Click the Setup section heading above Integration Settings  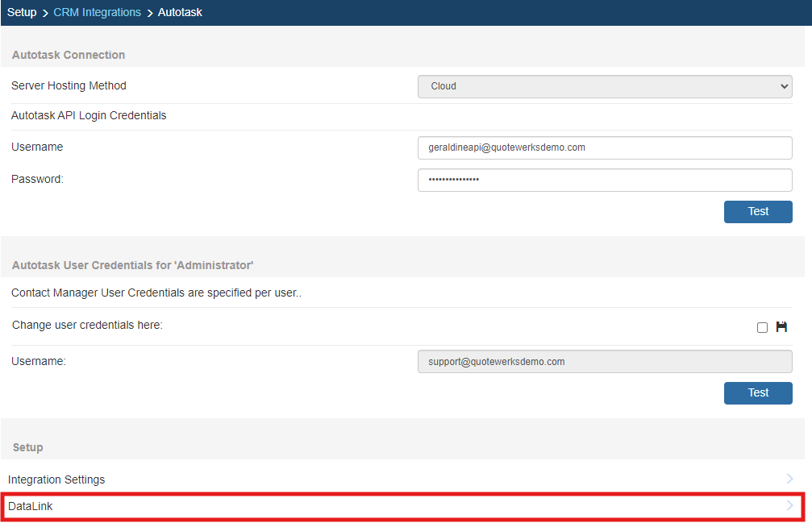(x=28, y=447)
